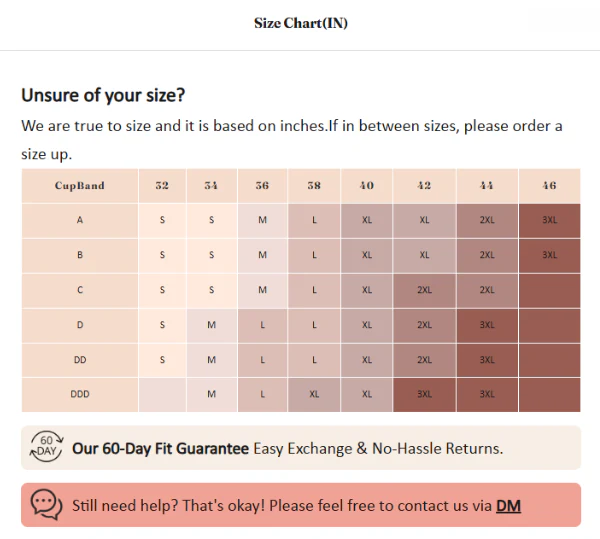600x539 pixels.
Task: Click the 2XL cell for cup C, band 44
Action: [x=487, y=290]
